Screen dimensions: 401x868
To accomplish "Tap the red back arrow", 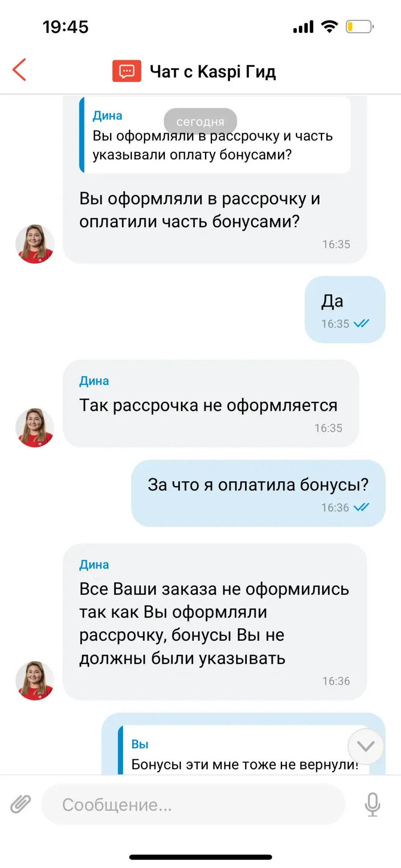I will 19,70.
